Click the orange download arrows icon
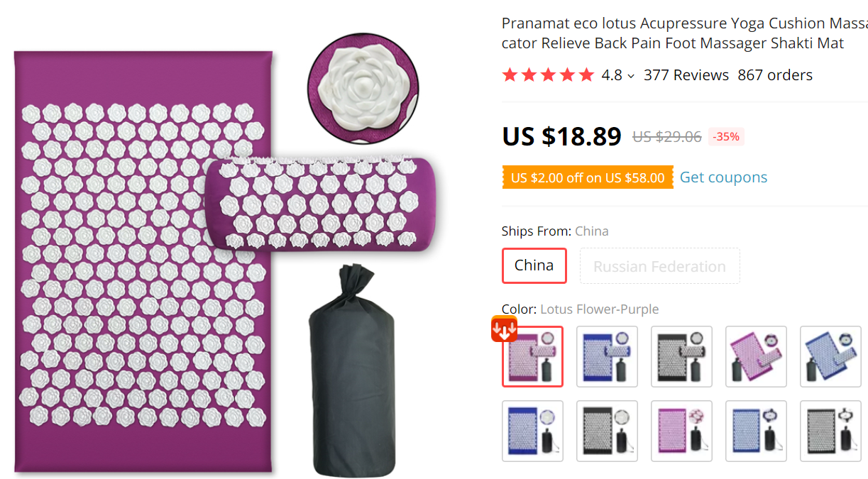 tap(505, 329)
